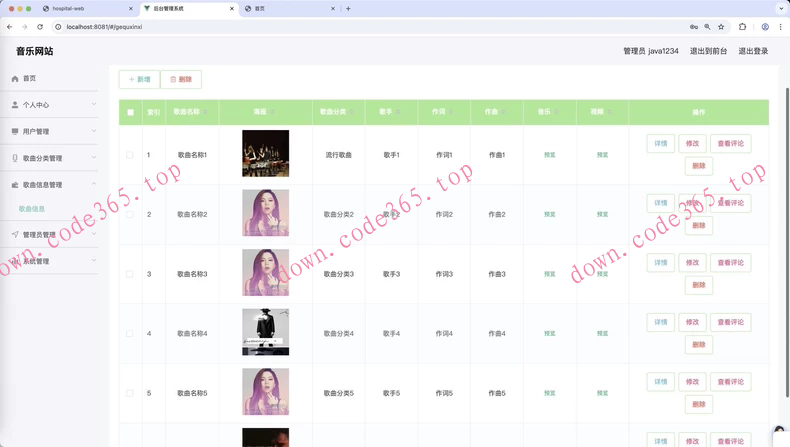The width and height of the screenshot is (790, 447).
Task: Select the checkbox for row 歌曲名称4
Action: (130, 333)
